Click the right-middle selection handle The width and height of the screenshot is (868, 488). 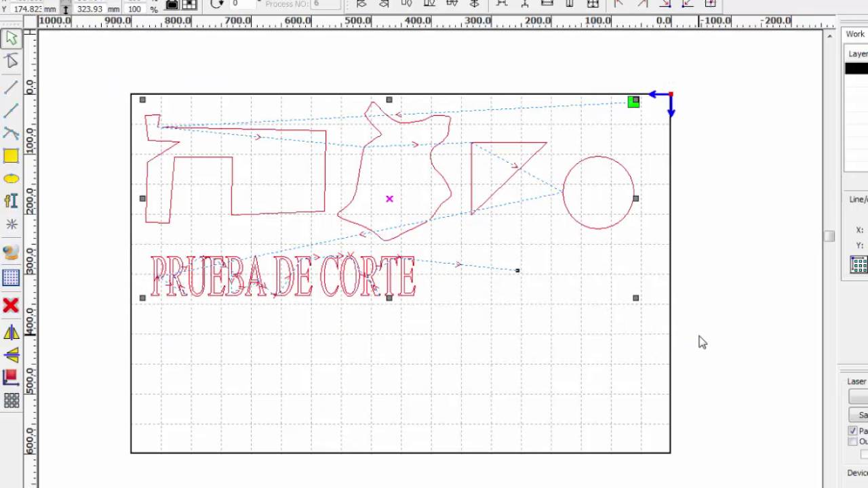[x=635, y=199]
